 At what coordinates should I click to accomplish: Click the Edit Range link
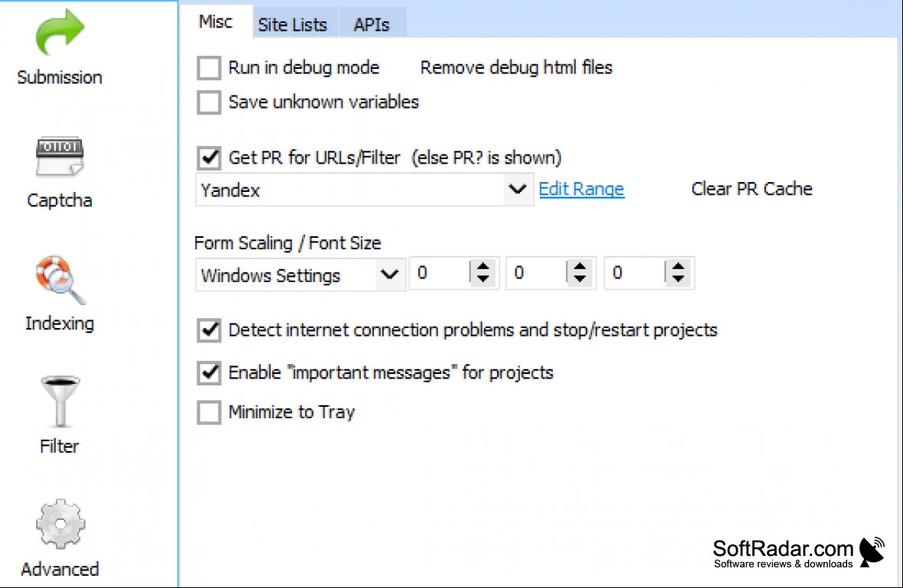tap(582, 189)
